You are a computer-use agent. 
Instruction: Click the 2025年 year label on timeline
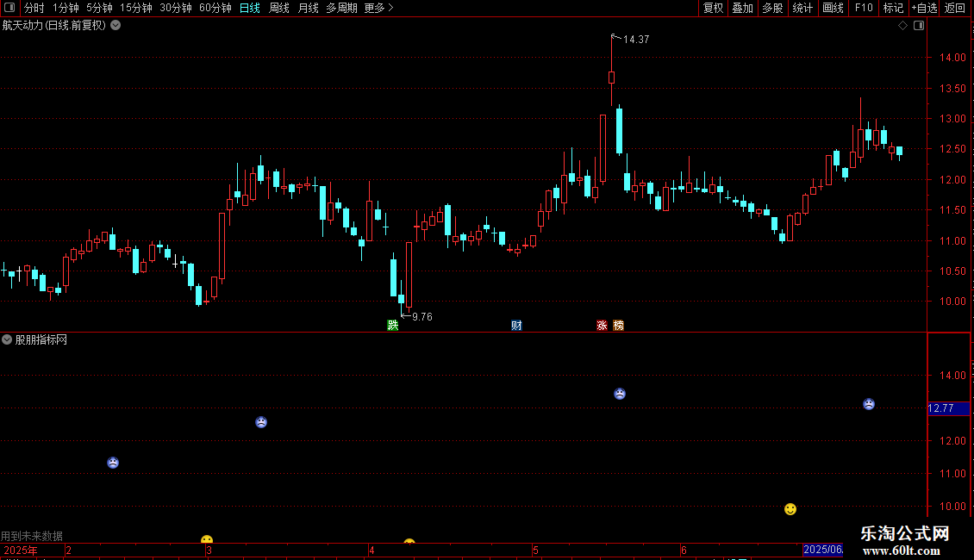coord(21,551)
